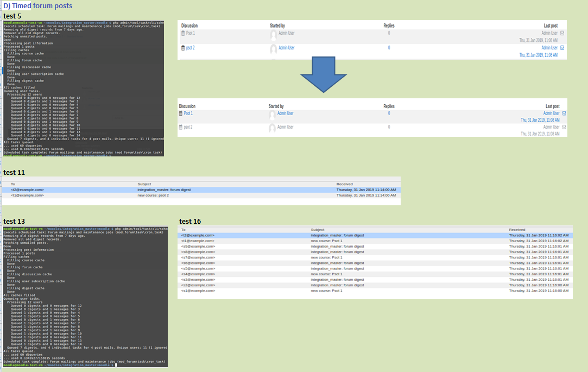Click blue replies count "0" in Psot 1 row
This screenshot has width=588, height=372.
click(x=389, y=113)
